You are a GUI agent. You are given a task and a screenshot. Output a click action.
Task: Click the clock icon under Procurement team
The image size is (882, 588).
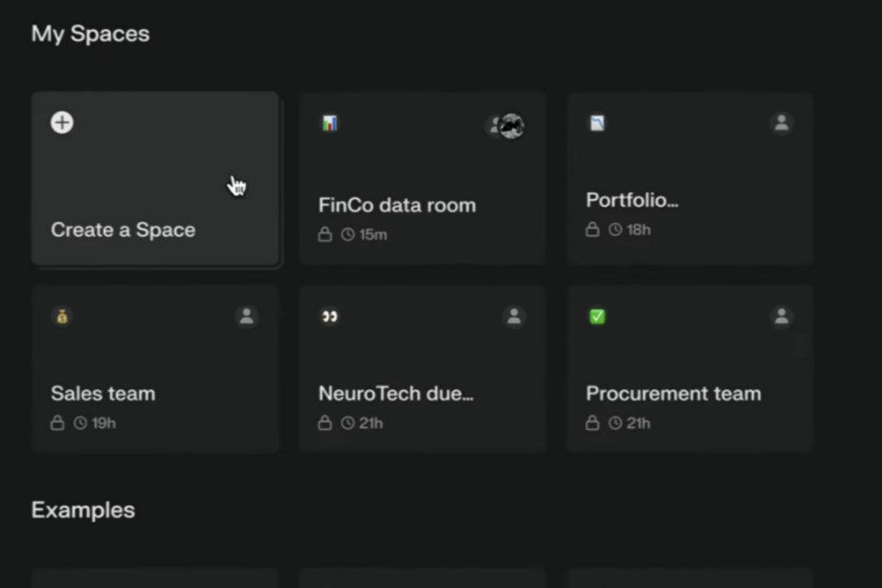click(x=615, y=424)
